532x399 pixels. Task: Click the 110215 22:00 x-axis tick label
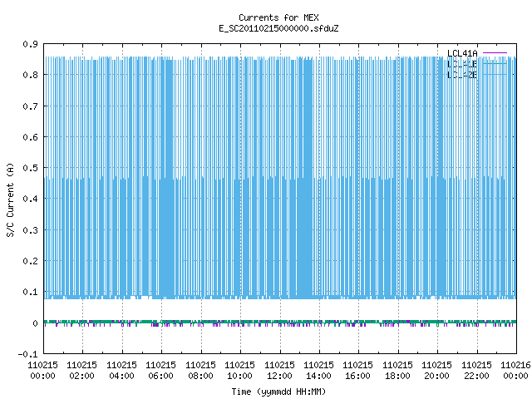click(x=476, y=371)
